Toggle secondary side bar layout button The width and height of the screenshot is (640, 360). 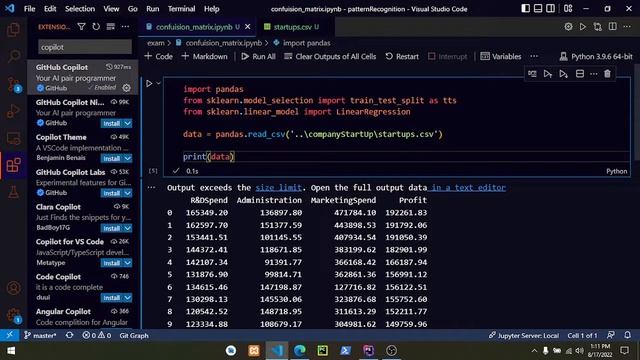tap(551, 9)
